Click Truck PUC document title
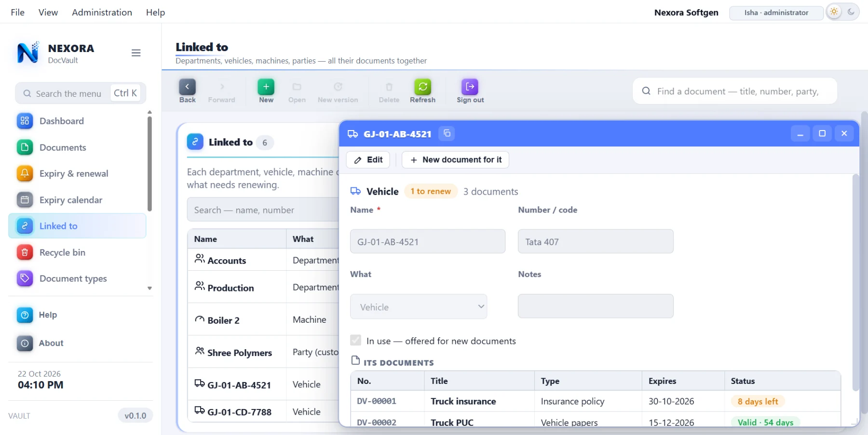Image resolution: width=868 pixels, height=435 pixels. pyautogui.click(x=452, y=422)
